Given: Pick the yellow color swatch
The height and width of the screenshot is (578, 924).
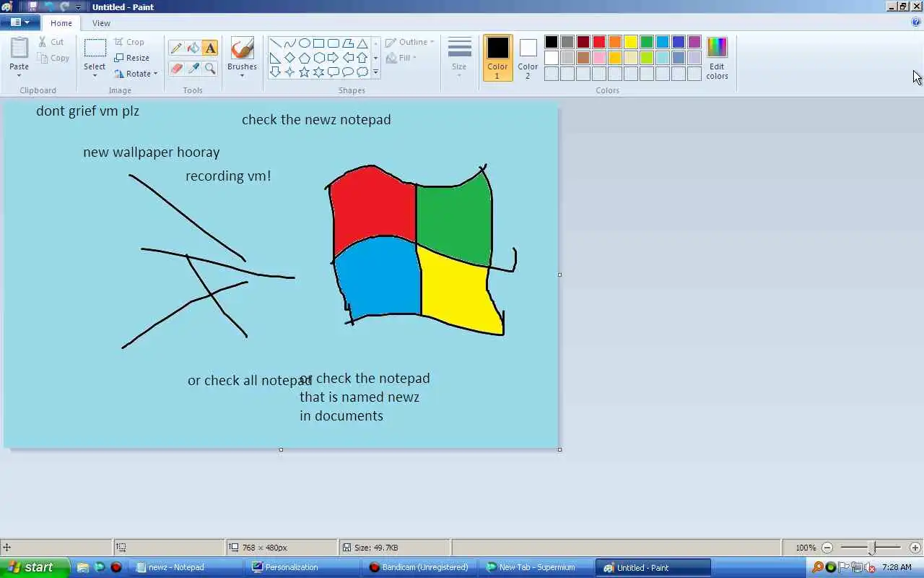Looking at the screenshot, I should pos(631,42).
